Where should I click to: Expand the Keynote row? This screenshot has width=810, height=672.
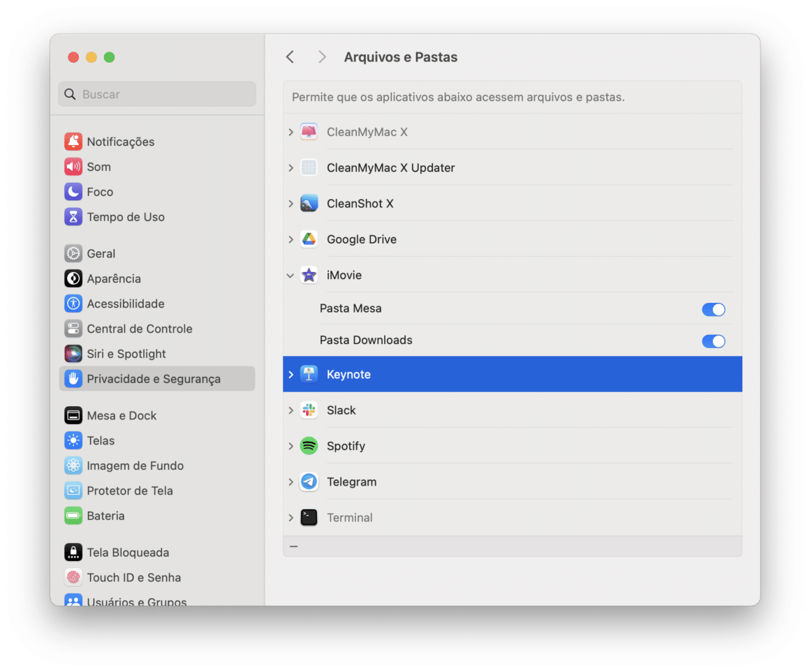coord(290,374)
